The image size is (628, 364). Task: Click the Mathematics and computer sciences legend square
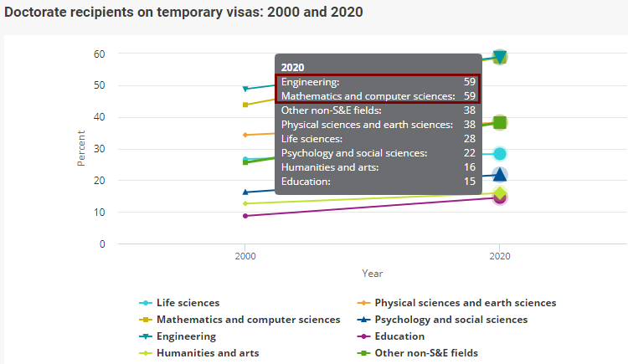click(146, 320)
